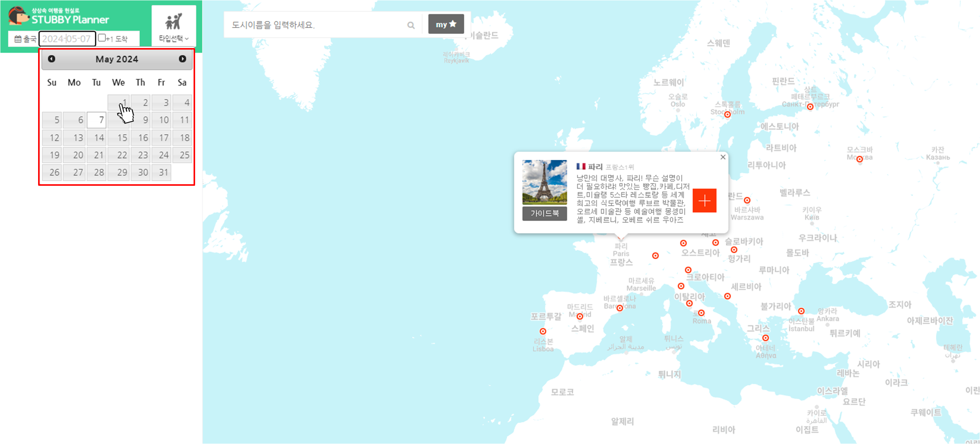The width and height of the screenshot is (980, 444).
Task: Click the Istanbul map marker
Action: click(801, 311)
